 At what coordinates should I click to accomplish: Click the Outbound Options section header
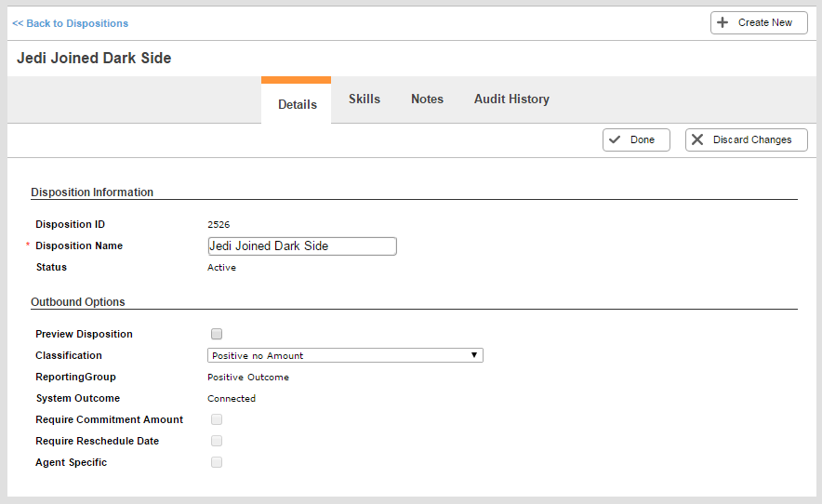coord(78,302)
